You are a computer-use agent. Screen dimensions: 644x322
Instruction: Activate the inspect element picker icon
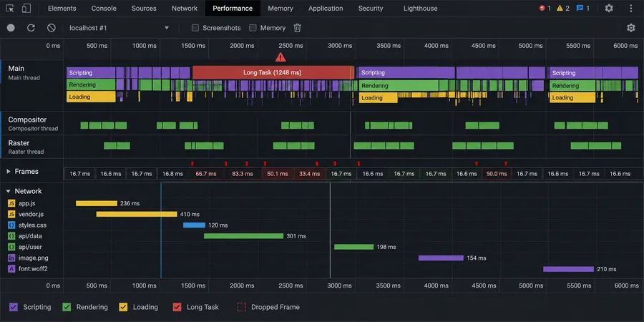[10, 8]
